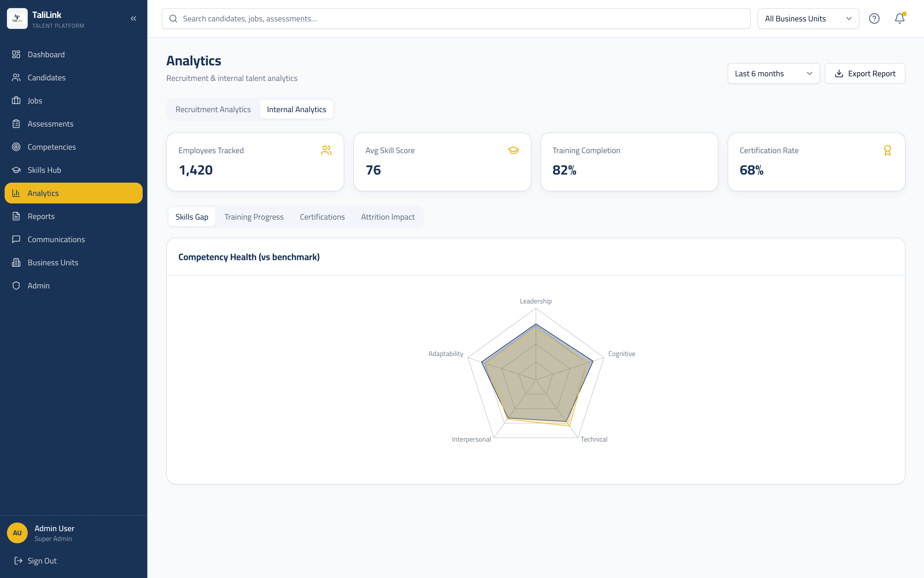Click the Adaptability label on radar chart
Viewport: 924px width, 578px height.
(x=446, y=354)
